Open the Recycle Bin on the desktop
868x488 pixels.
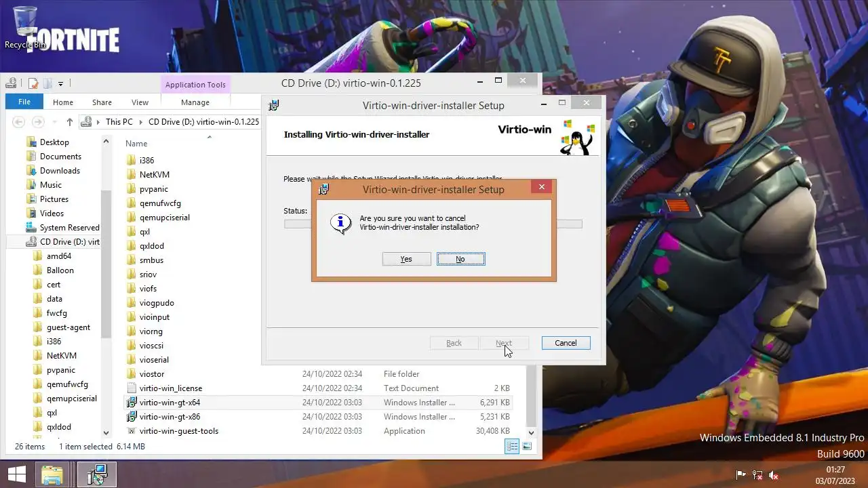tap(25, 27)
